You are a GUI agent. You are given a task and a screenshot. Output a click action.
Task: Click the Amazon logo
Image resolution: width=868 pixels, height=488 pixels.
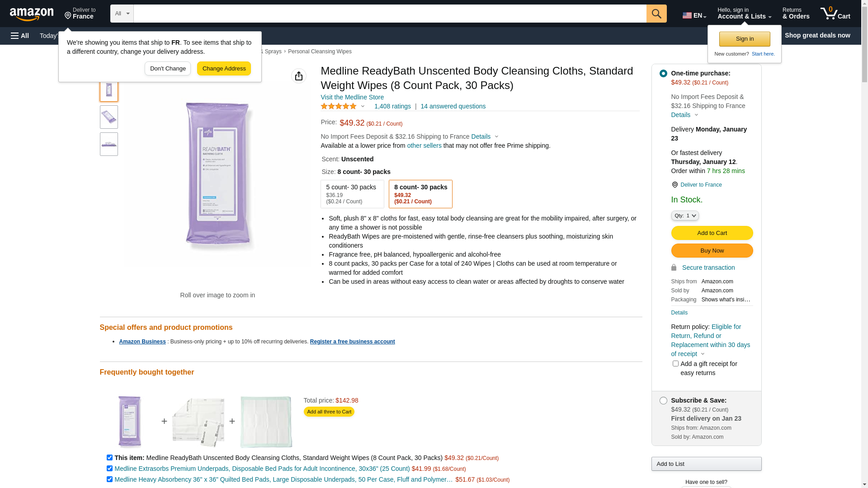(x=32, y=14)
